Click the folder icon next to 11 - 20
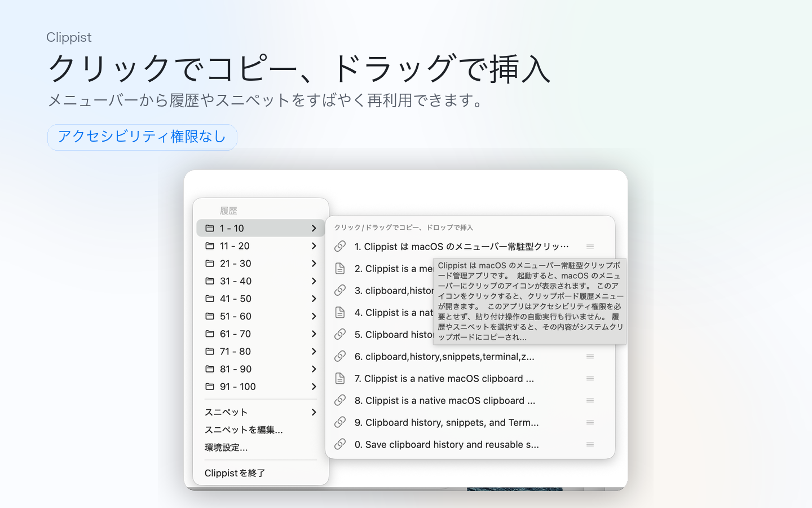This screenshot has height=508, width=812. pyautogui.click(x=210, y=246)
